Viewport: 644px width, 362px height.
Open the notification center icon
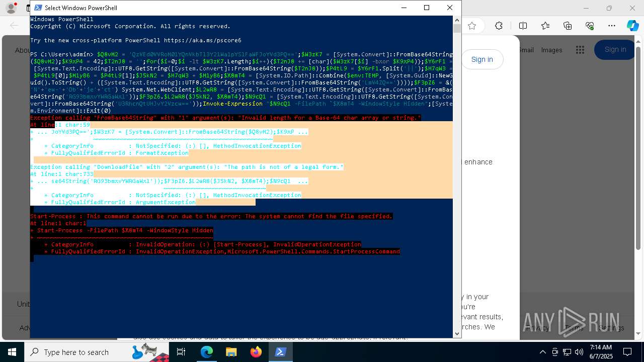627,352
